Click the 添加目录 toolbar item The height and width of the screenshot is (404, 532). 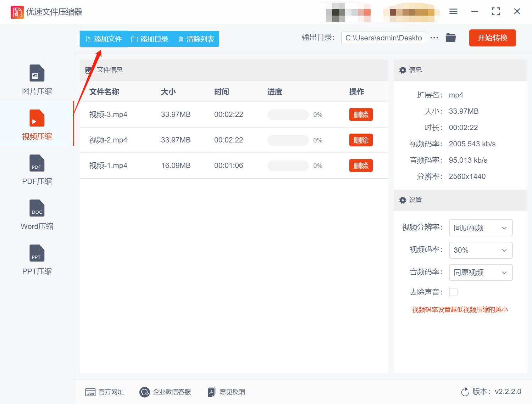pyautogui.click(x=149, y=39)
